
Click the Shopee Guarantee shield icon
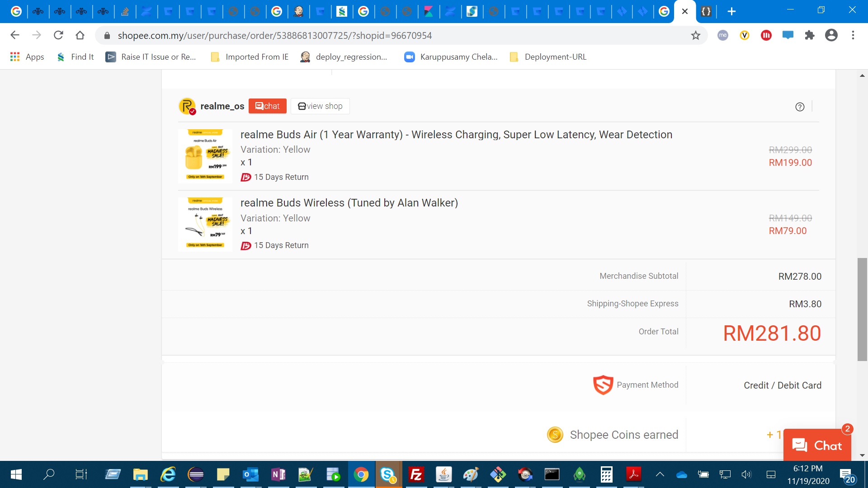point(603,385)
